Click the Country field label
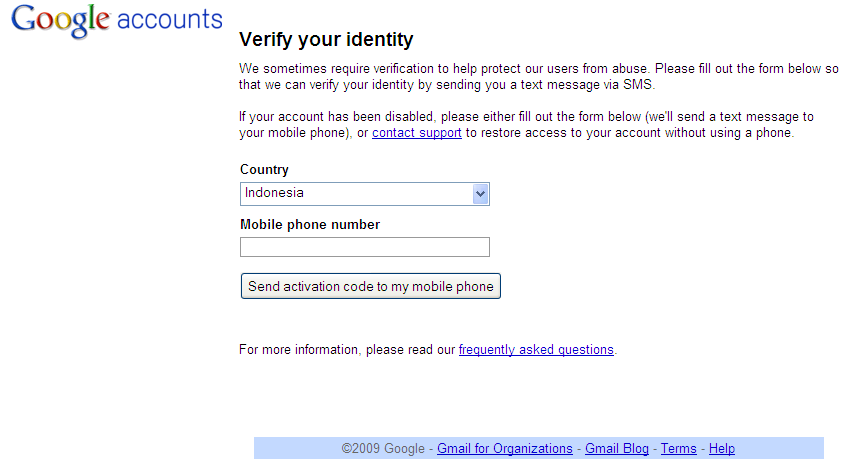850x470 pixels. pyautogui.click(x=265, y=170)
